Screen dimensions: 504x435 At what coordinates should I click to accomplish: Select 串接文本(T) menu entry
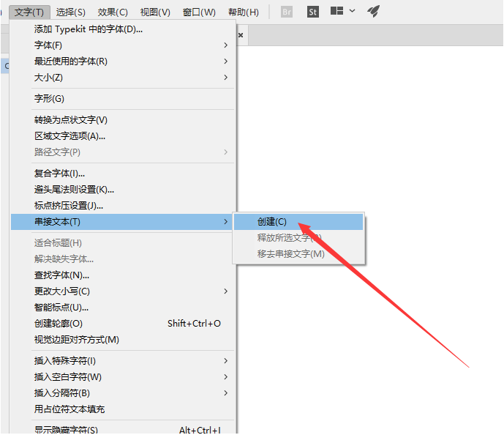coord(123,222)
